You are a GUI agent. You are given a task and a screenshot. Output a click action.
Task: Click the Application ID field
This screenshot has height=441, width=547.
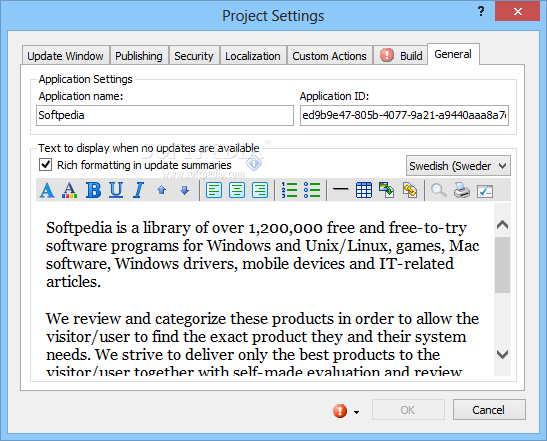pos(404,115)
